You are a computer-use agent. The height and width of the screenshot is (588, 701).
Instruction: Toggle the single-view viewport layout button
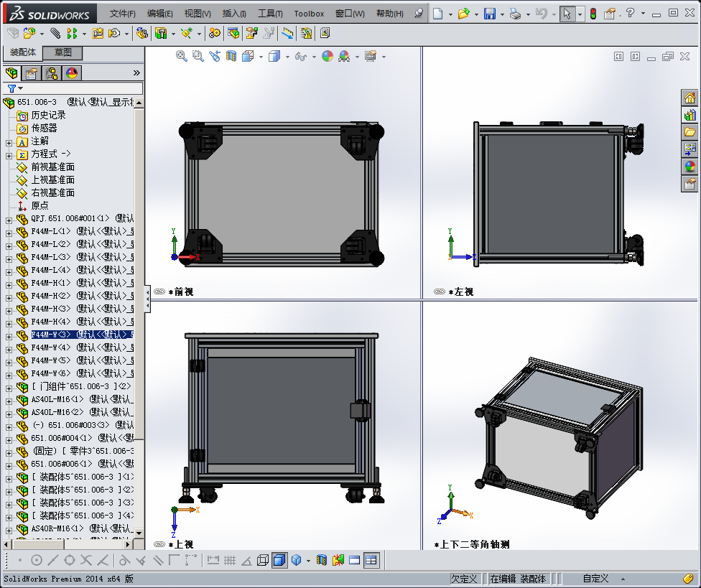(355, 560)
